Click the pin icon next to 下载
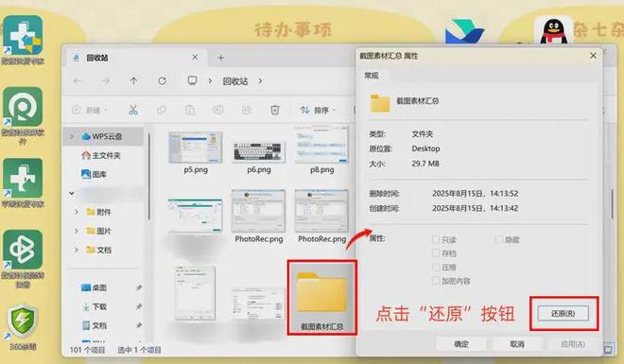 tap(138, 306)
